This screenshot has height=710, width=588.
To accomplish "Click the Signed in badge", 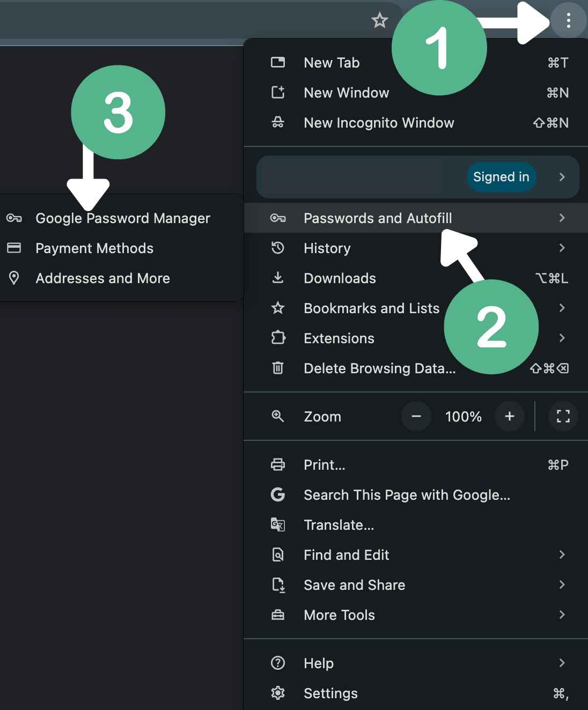I will coord(501,177).
